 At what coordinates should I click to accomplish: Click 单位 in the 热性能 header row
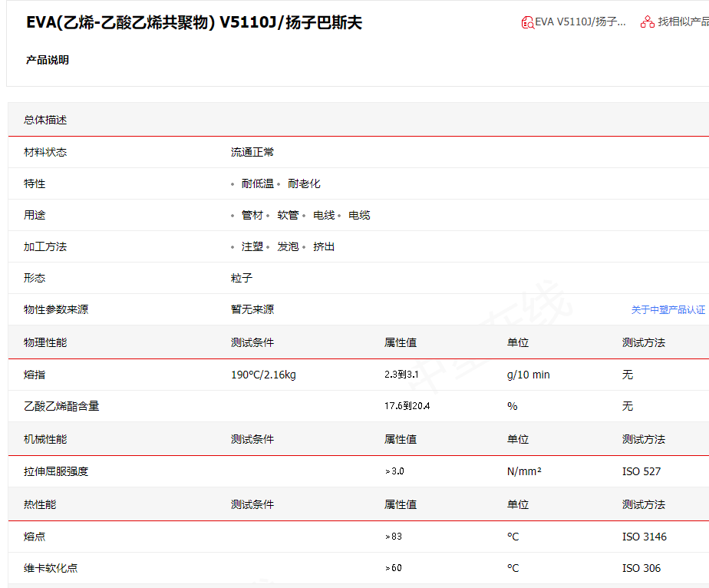pyautogui.click(x=518, y=504)
